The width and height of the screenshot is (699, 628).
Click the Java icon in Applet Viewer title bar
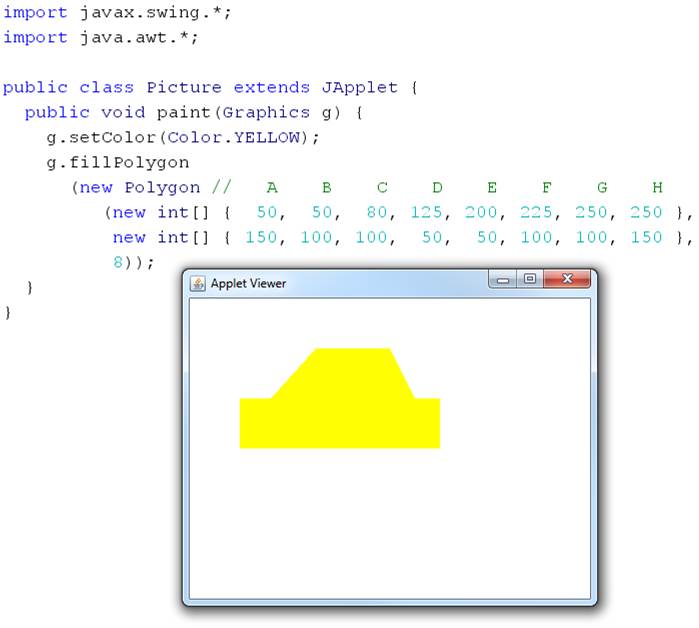[197, 283]
